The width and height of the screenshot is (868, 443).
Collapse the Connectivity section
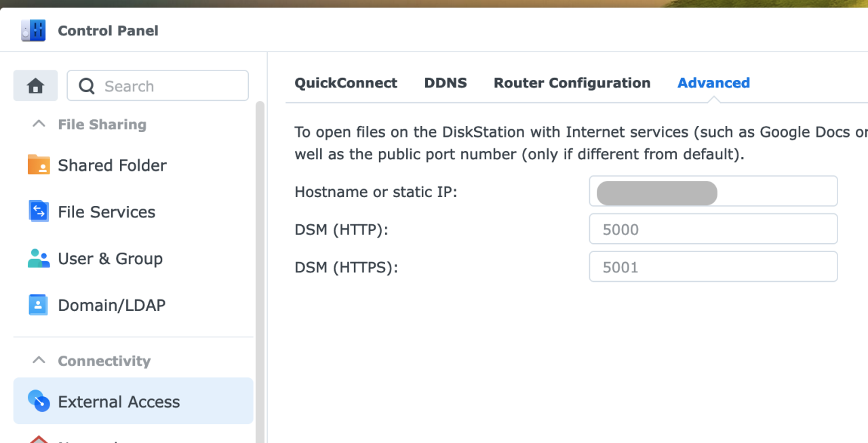[39, 360]
